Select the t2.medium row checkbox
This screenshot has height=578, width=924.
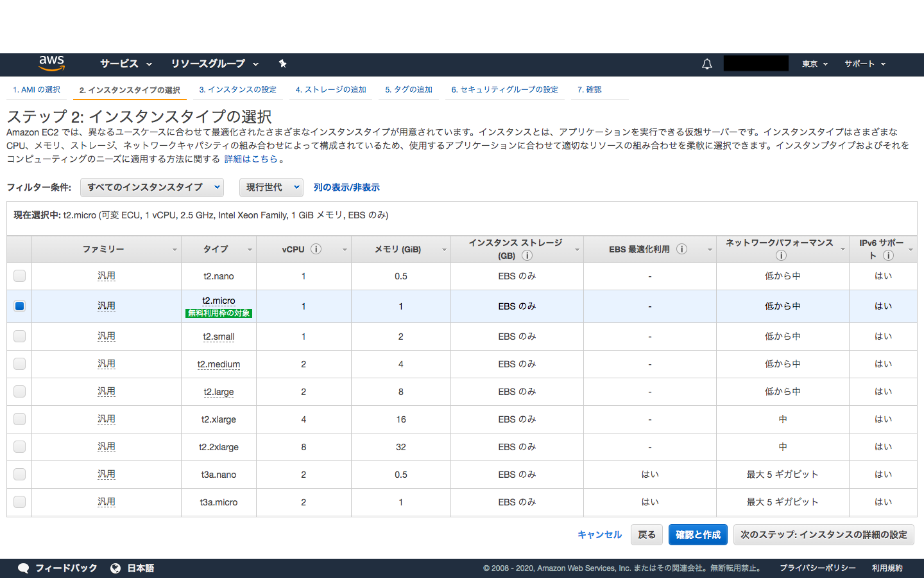[20, 363]
